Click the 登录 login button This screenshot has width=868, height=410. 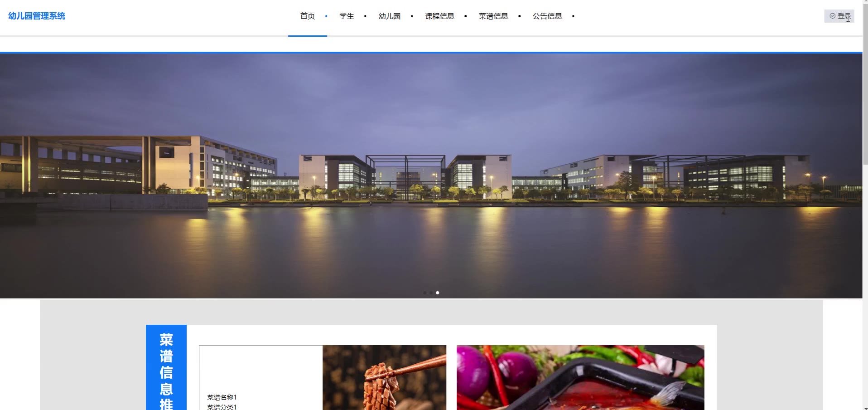839,16
